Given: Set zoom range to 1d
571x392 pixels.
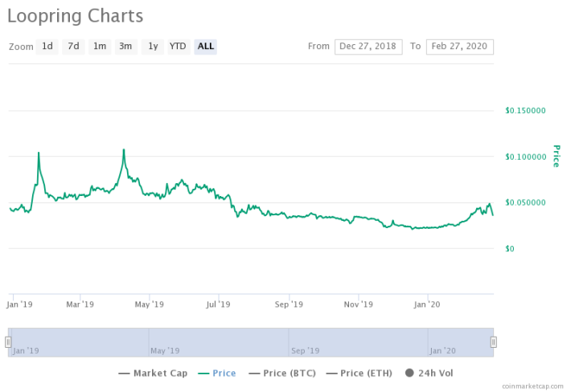Looking at the screenshot, I should tap(47, 47).
